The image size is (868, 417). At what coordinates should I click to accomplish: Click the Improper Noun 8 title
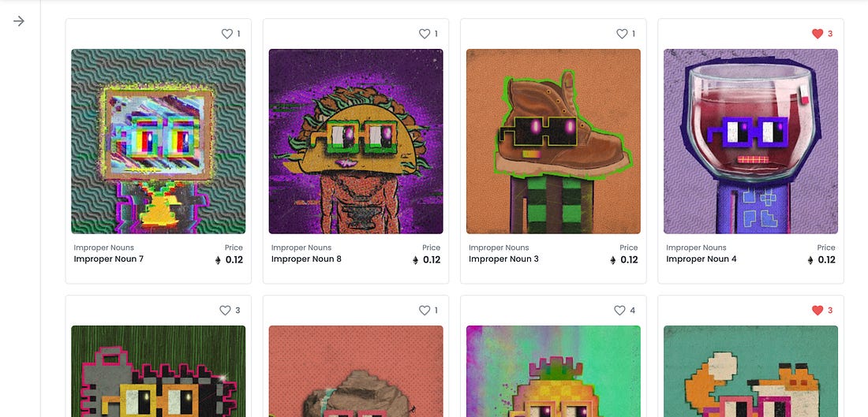(x=306, y=259)
